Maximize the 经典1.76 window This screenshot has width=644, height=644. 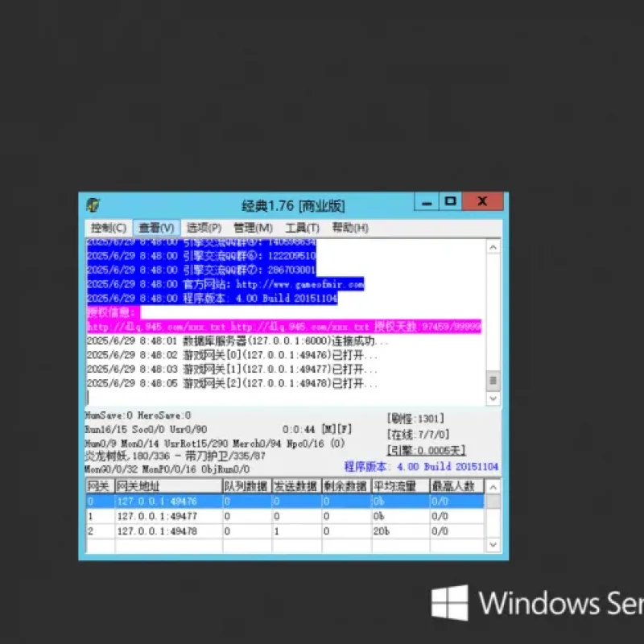pyautogui.click(x=451, y=201)
